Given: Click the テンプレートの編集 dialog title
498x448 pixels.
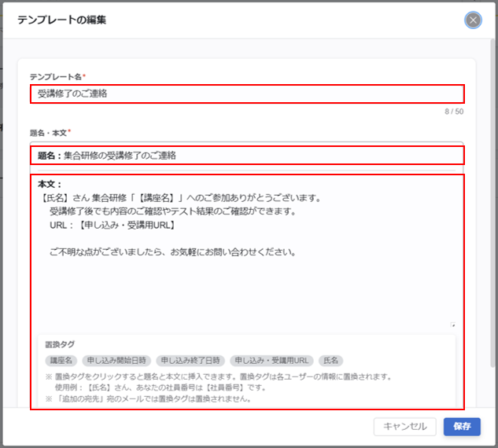Looking at the screenshot, I should (x=61, y=20).
